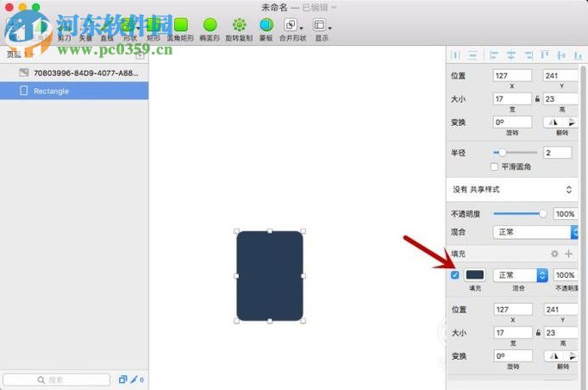The height and width of the screenshot is (390, 588).
Task: Click the opacity (不透明度) slider
Action: (520, 214)
